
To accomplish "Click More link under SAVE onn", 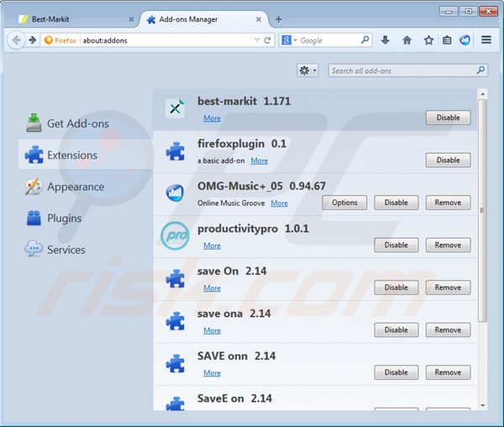I will coord(213,373).
